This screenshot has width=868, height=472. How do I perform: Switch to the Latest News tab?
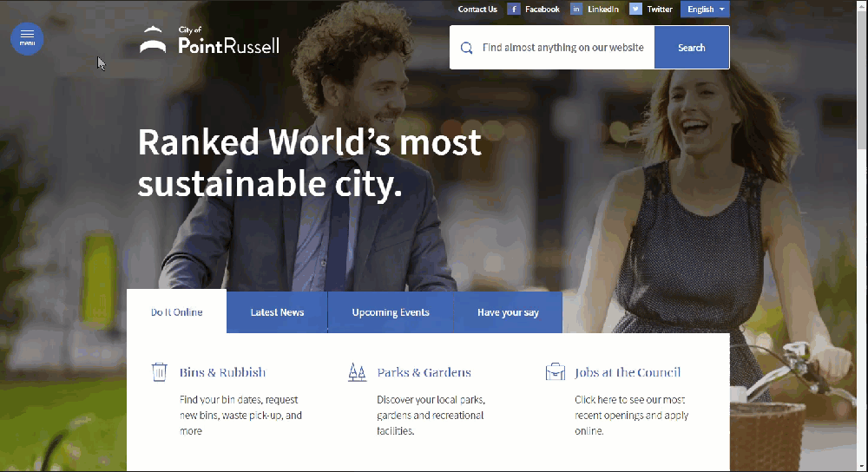[277, 312]
